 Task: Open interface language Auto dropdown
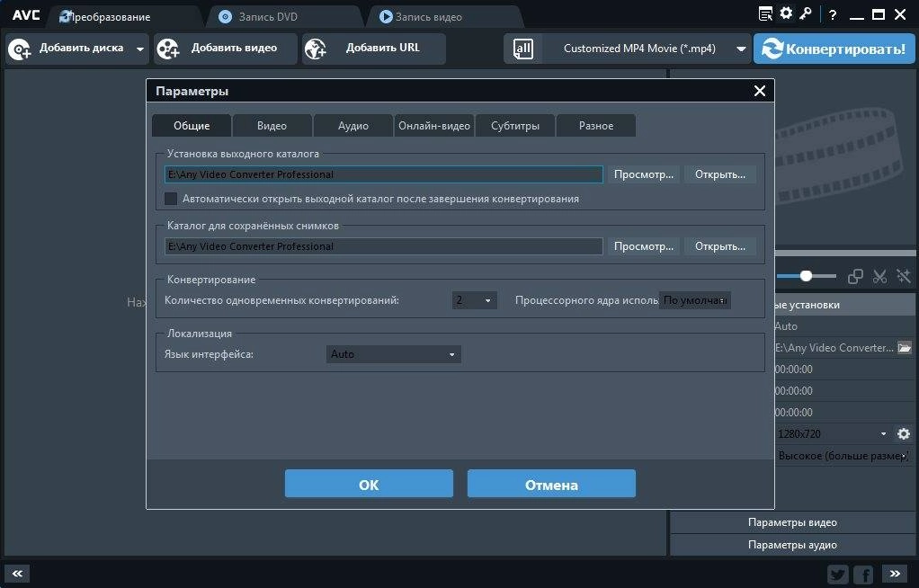393,354
